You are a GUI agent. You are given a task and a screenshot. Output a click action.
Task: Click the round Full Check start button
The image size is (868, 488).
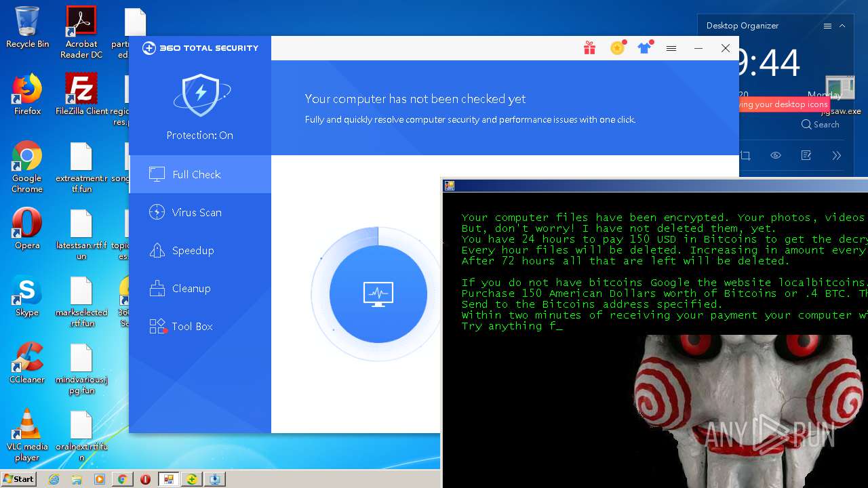click(378, 294)
